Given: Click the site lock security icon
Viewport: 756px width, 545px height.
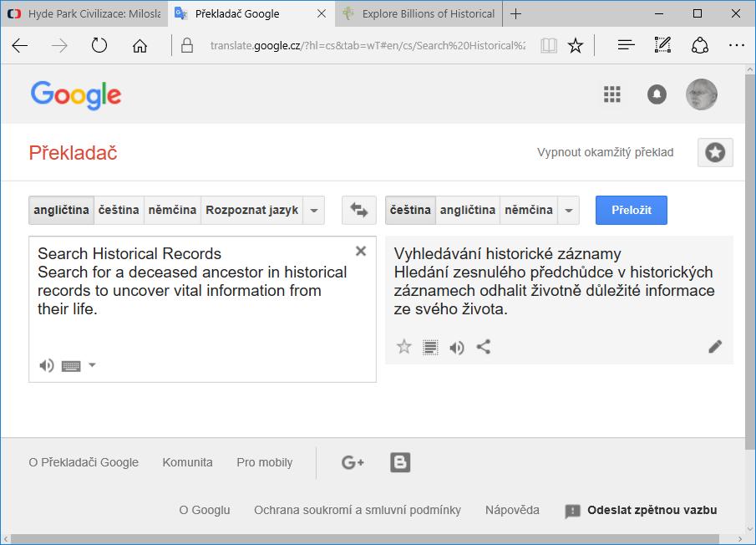Looking at the screenshot, I should (187, 46).
